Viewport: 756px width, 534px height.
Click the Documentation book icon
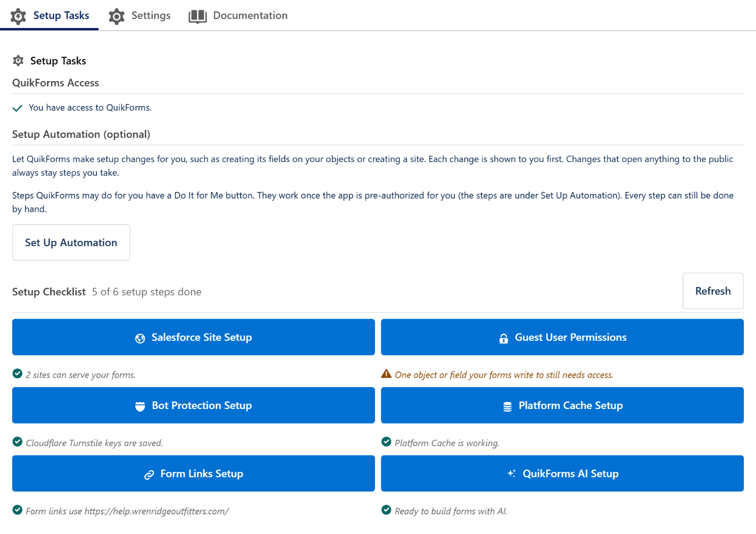coord(198,16)
